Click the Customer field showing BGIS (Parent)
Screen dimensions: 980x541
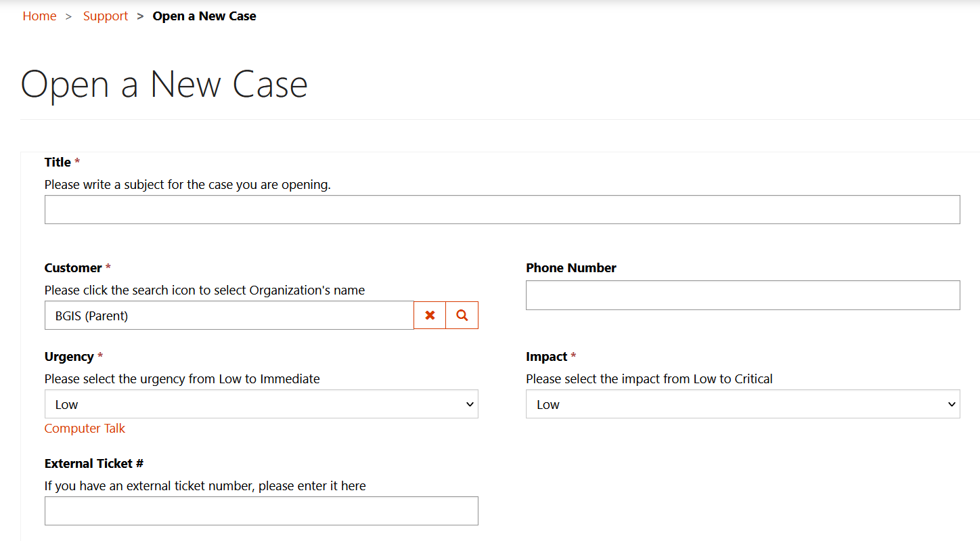pyautogui.click(x=229, y=316)
